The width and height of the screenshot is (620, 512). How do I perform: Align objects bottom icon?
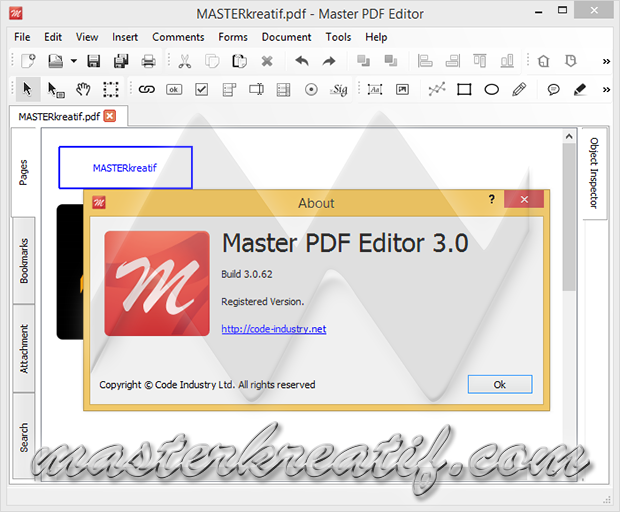click(507, 61)
